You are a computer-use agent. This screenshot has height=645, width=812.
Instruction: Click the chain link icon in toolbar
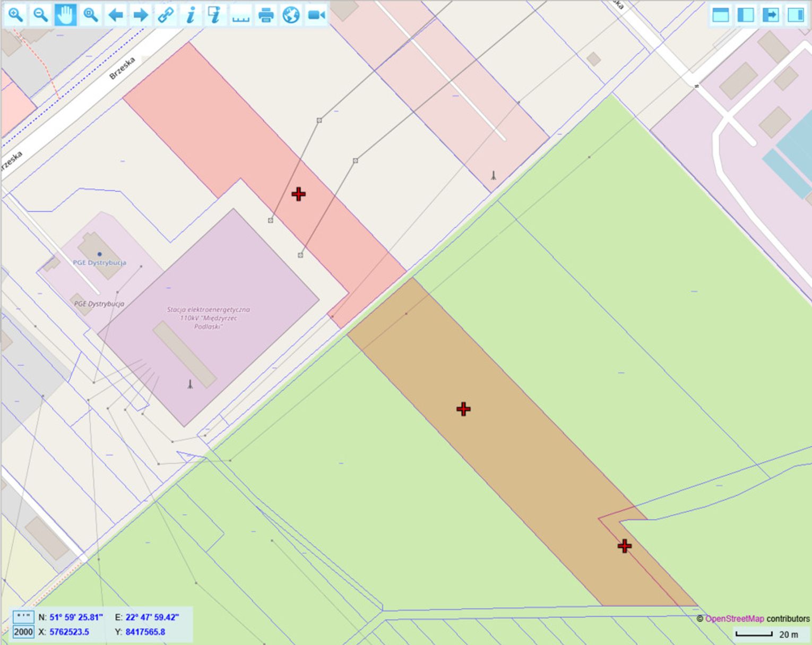(x=166, y=15)
